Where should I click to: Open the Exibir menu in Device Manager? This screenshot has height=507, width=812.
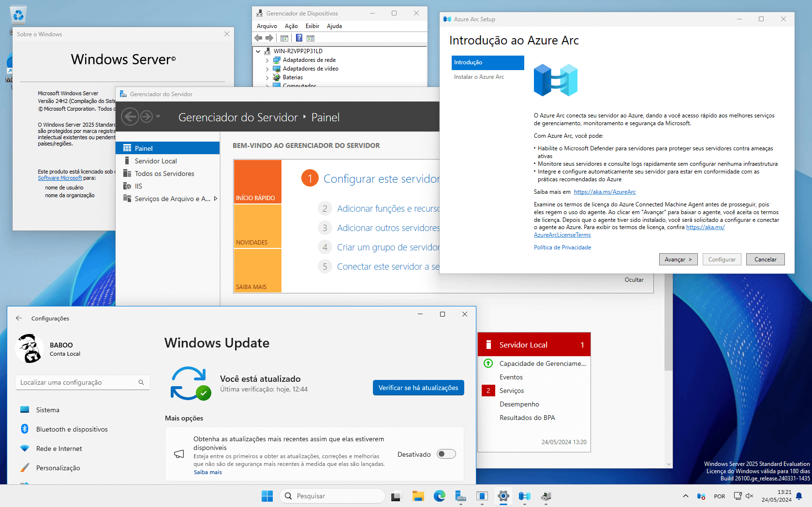coord(312,26)
